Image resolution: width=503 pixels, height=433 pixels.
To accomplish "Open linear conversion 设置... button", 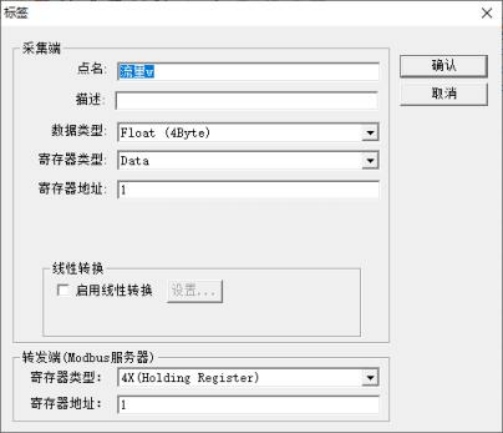I will tap(195, 291).
